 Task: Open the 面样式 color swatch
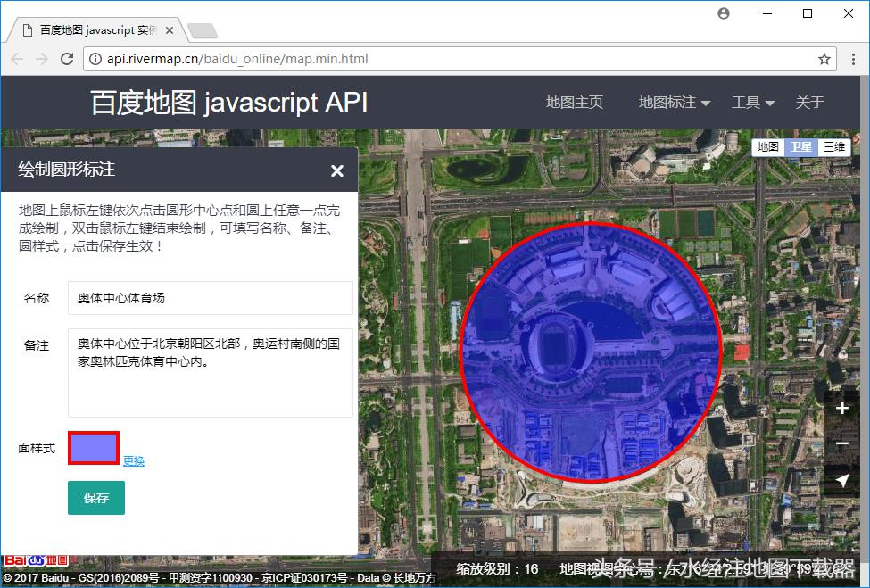point(92,448)
